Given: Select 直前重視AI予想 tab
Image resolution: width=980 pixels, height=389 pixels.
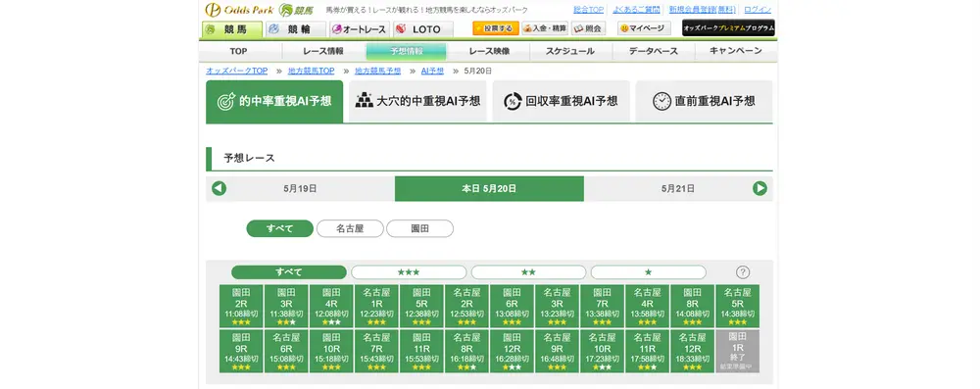Looking at the screenshot, I should tap(704, 101).
